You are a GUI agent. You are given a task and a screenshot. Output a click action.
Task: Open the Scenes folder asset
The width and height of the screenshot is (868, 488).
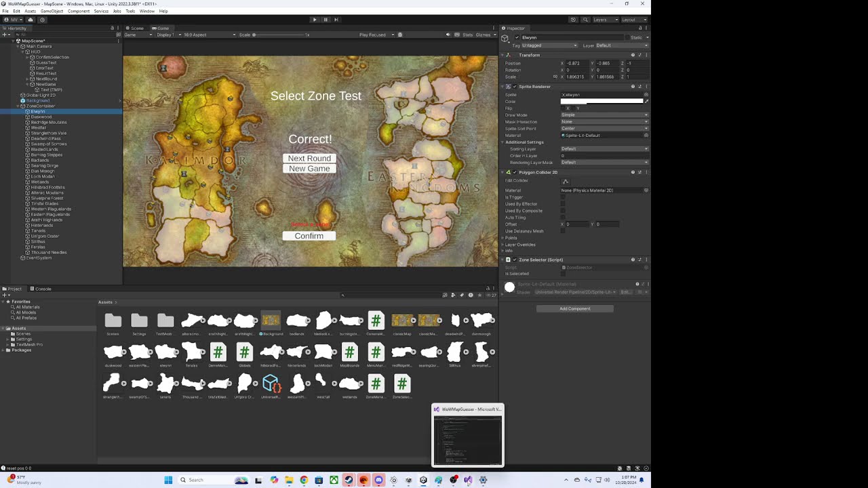click(x=113, y=321)
